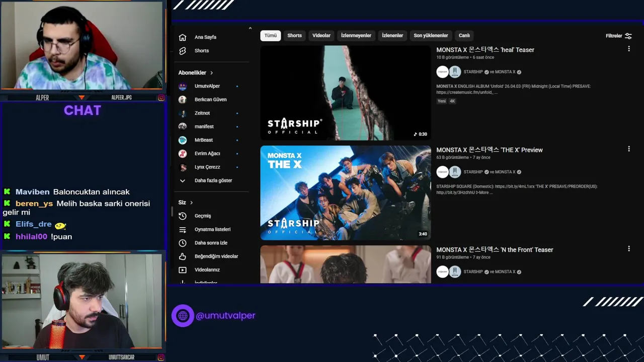Open MONSTA X 'heal' Teaser title
This screenshot has height=362, width=644.
pyautogui.click(x=485, y=50)
